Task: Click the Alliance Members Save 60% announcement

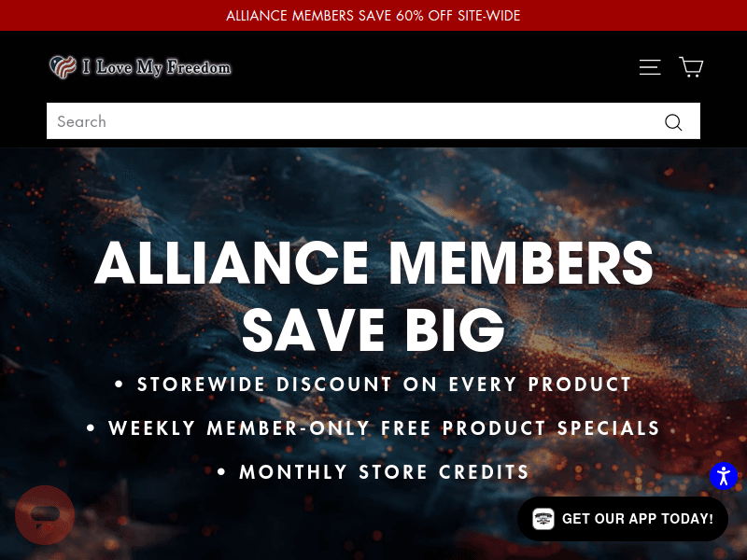Action: [x=373, y=16]
